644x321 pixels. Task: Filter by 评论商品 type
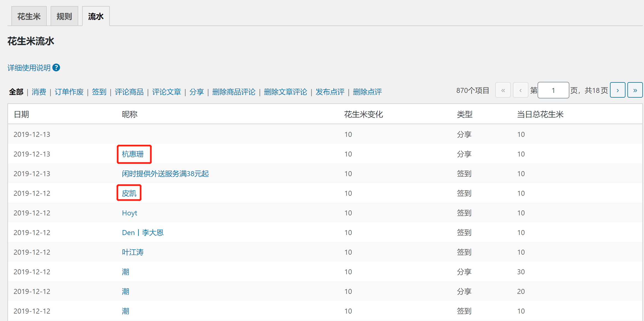click(x=129, y=92)
